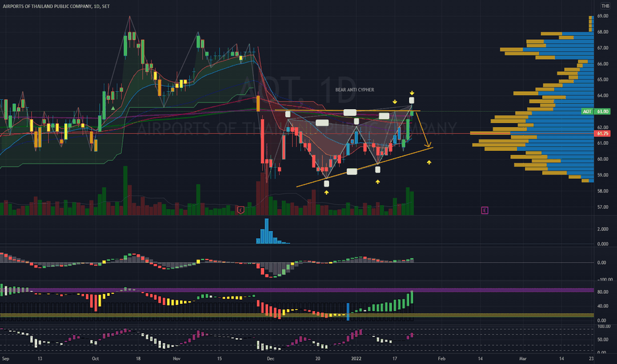Click the Sep date on time axis
The image size is (617, 364).
pyautogui.click(x=5, y=359)
